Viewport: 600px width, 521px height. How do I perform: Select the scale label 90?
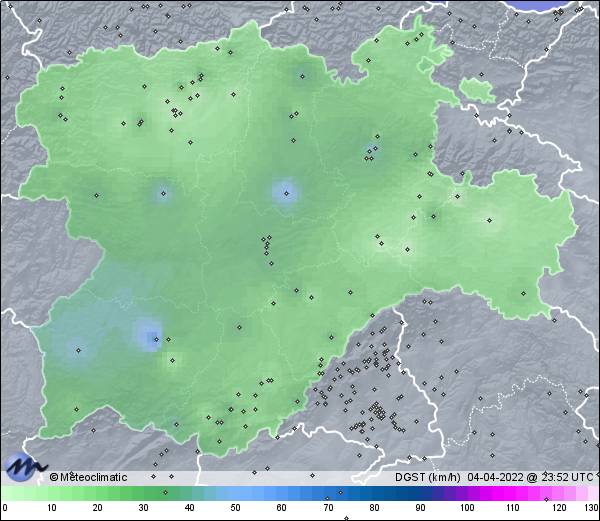point(420,508)
